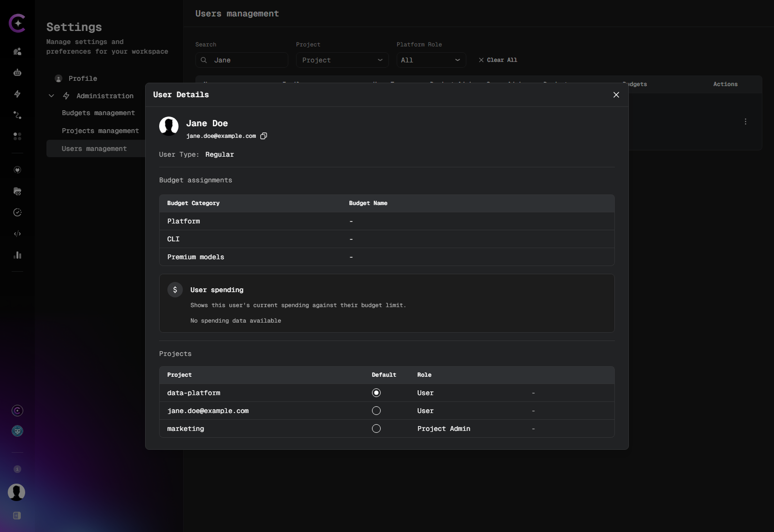Open the linked folder sidebar icon
The height and width of the screenshot is (532, 774).
pyautogui.click(x=17, y=191)
